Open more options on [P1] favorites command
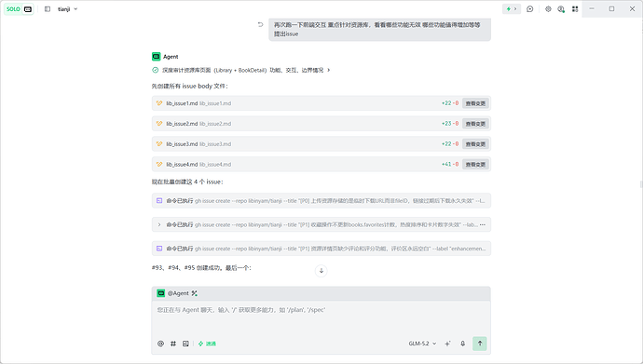This screenshot has height=364, width=643. [x=483, y=224]
